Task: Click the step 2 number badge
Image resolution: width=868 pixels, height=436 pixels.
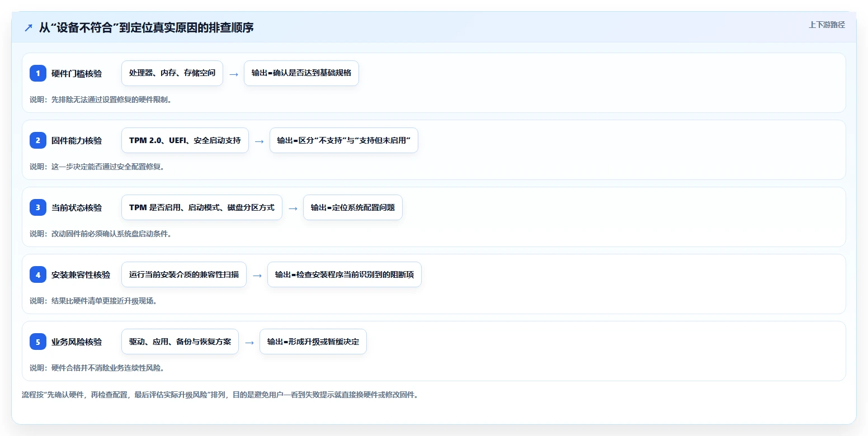Action: point(38,140)
